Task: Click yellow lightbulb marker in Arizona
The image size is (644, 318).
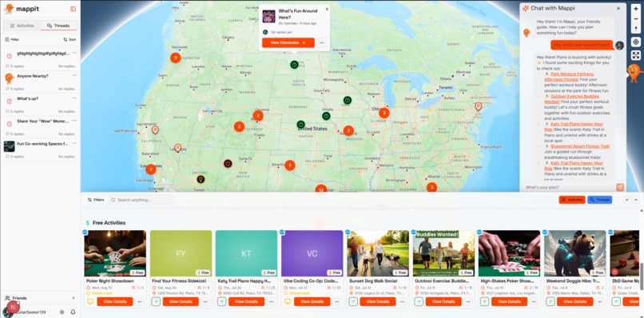Action: tap(201, 179)
